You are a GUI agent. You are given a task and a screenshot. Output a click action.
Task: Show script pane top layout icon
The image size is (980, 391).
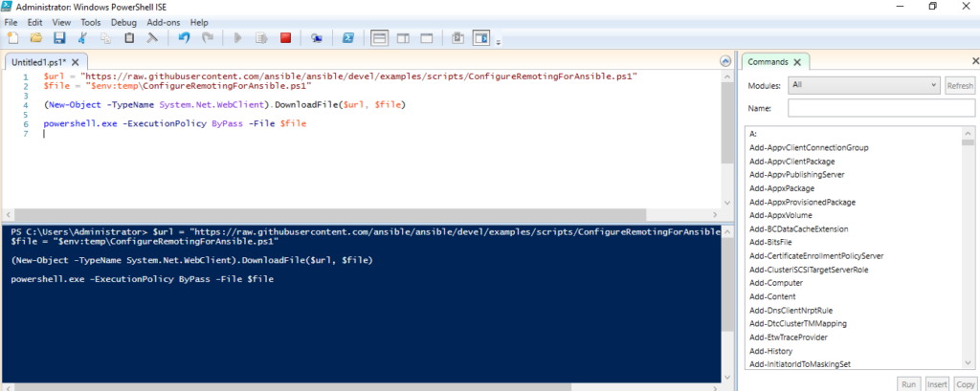click(379, 38)
